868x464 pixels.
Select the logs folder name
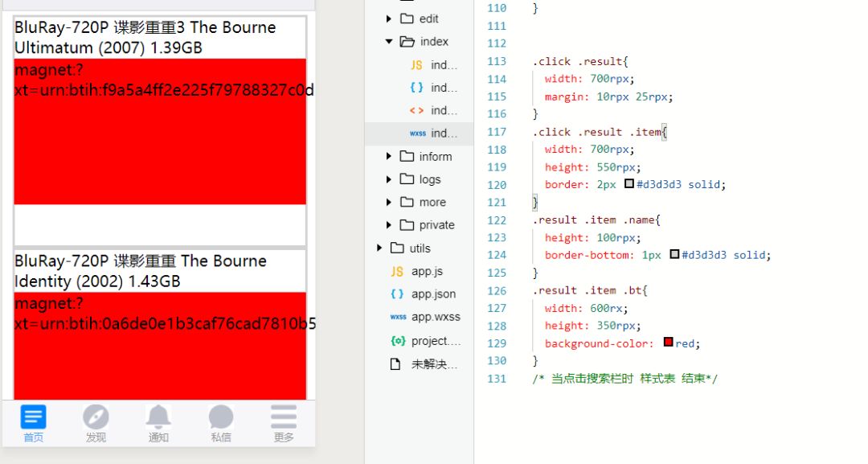[x=429, y=179]
